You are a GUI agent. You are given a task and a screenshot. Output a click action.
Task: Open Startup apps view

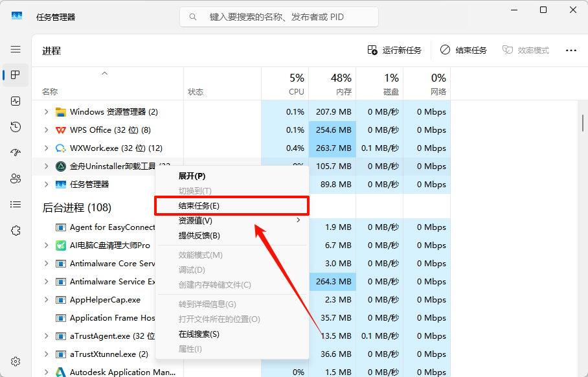(15, 153)
